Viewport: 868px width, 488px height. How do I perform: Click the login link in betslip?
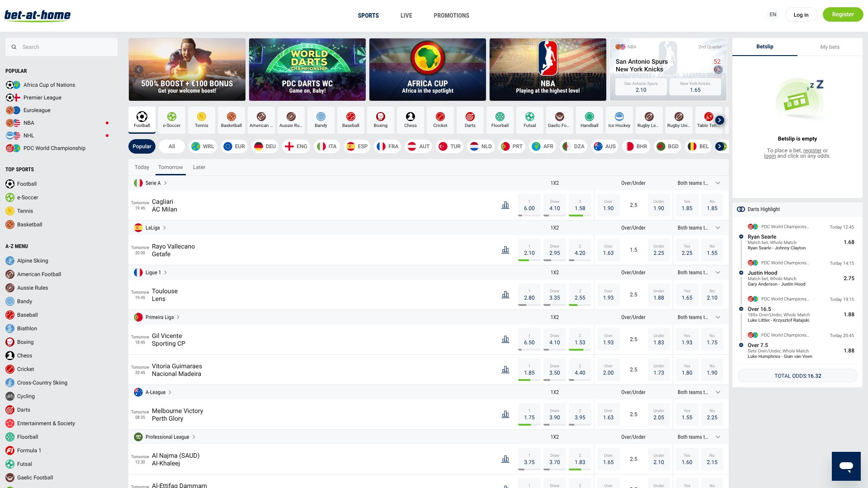(x=769, y=156)
